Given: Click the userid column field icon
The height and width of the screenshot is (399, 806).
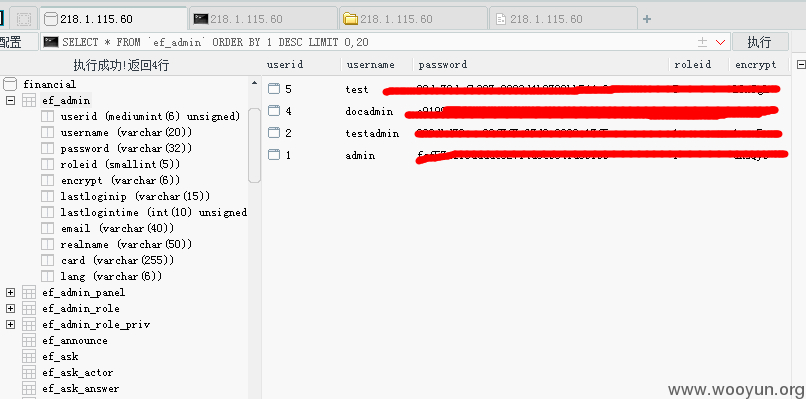Looking at the screenshot, I should 47,116.
